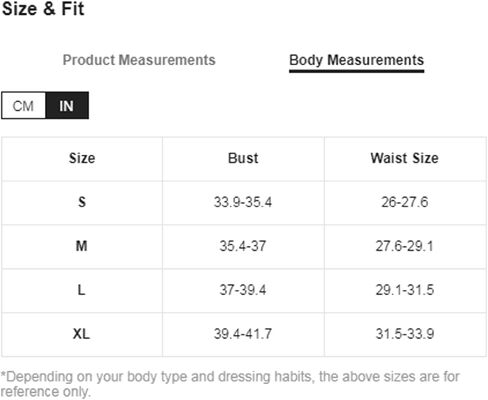Toggle units to IN
Image resolution: width=488 pixels, height=400 pixels.
click(67, 106)
